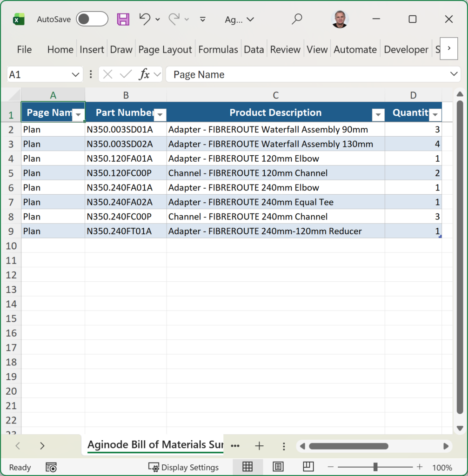
Task: Select row 9 header
Action: [11, 231]
